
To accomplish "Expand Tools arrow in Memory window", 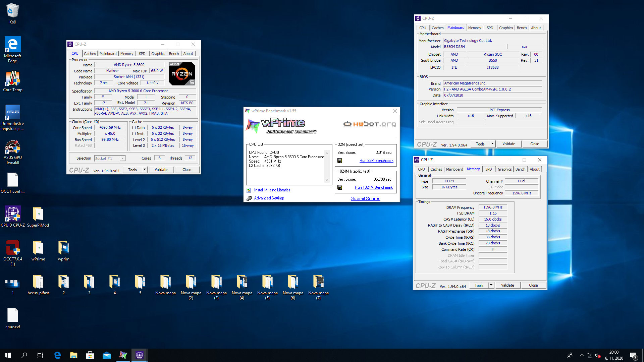I will pyautogui.click(x=491, y=285).
